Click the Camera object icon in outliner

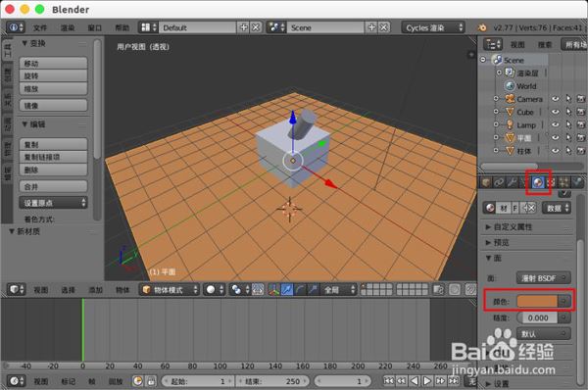510,99
